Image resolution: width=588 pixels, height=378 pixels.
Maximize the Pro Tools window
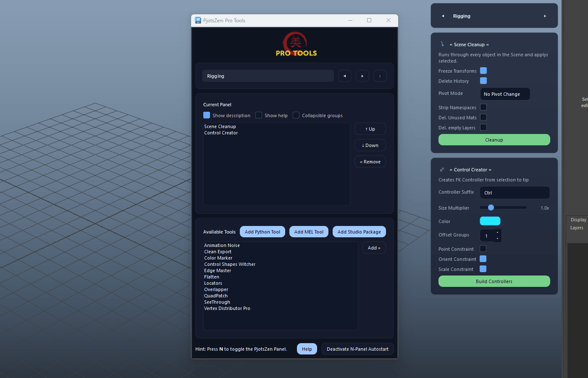[369, 20]
